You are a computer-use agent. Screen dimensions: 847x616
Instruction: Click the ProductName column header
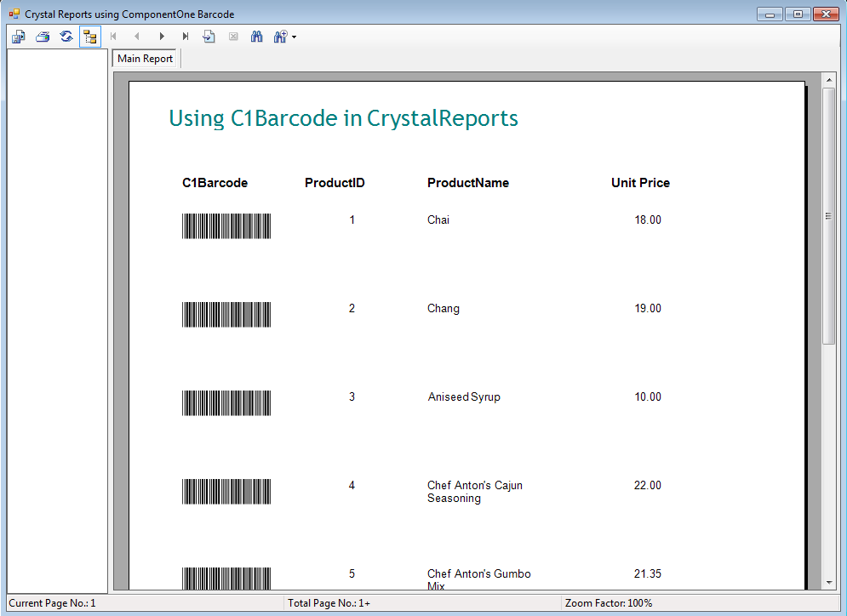click(467, 183)
